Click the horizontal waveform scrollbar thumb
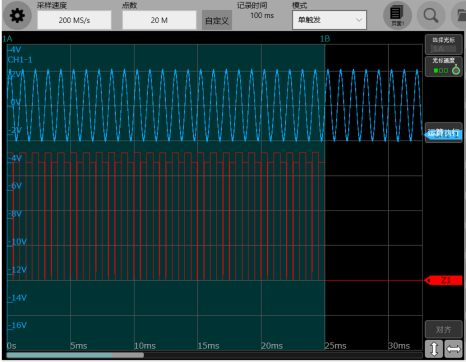Screen dimensions: 466x362 tap(75, 355)
